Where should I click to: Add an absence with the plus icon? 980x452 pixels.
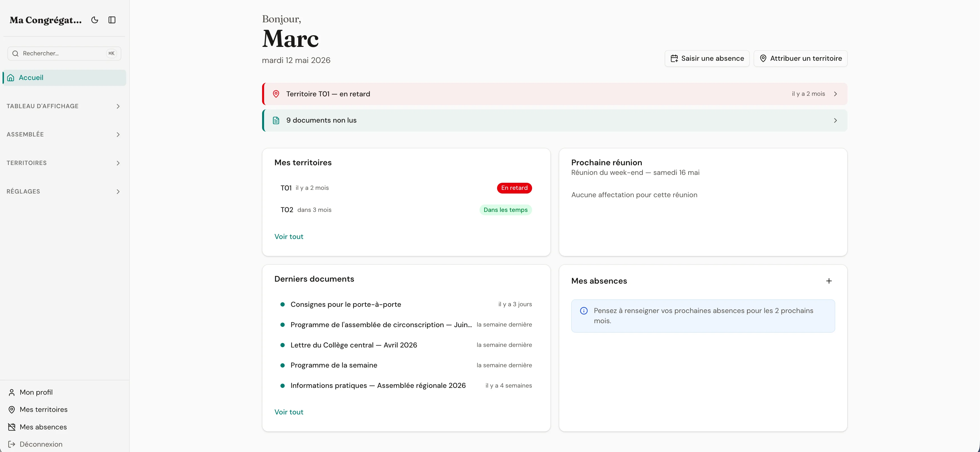(829, 281)
